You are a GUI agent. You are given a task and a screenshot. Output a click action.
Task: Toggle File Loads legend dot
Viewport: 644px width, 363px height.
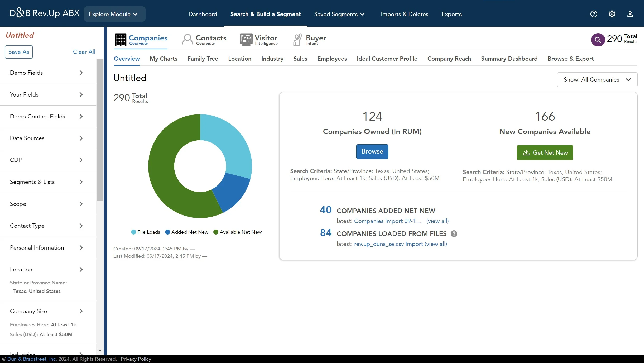point(133,232)
